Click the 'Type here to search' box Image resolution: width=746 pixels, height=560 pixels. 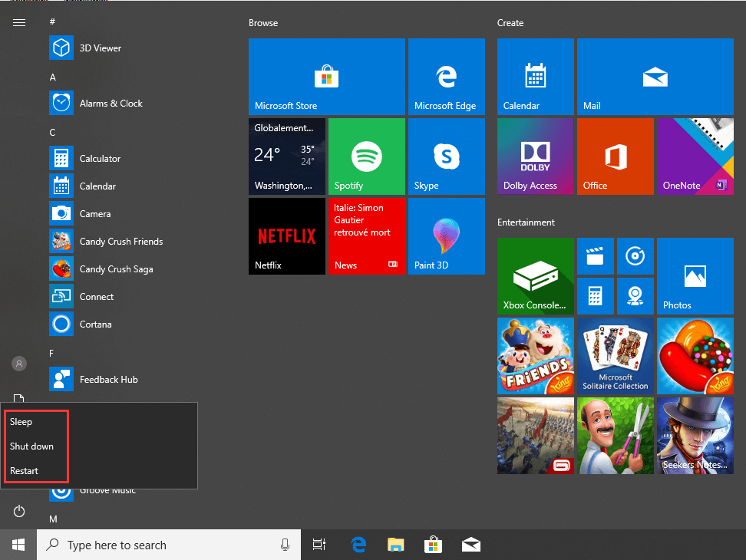[169, 545]
